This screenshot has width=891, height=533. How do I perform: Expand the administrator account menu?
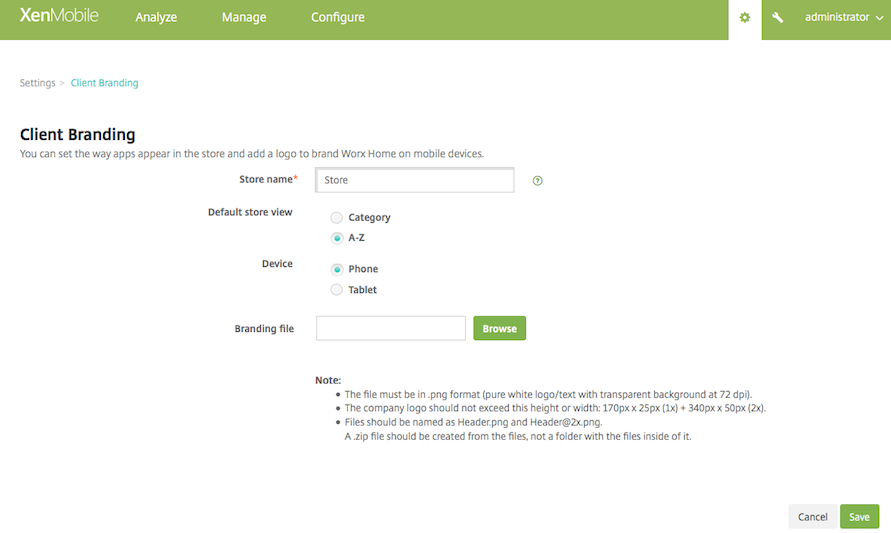(x=844, y=17)
